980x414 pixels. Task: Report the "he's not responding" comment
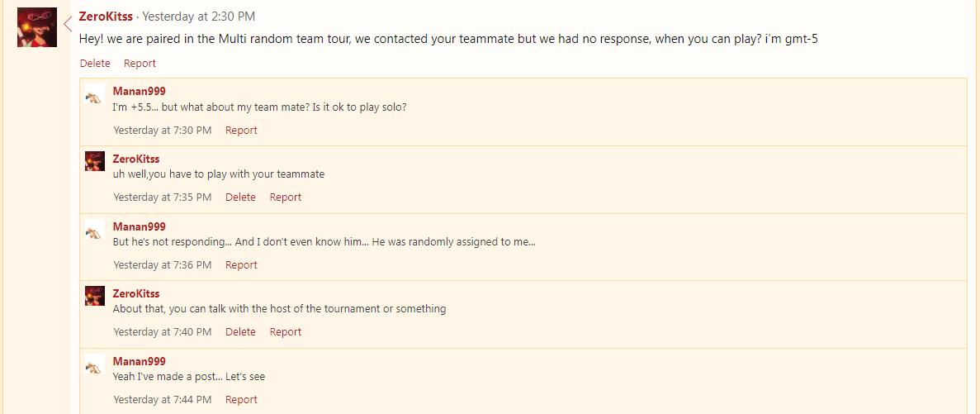(x=241, y=264)
